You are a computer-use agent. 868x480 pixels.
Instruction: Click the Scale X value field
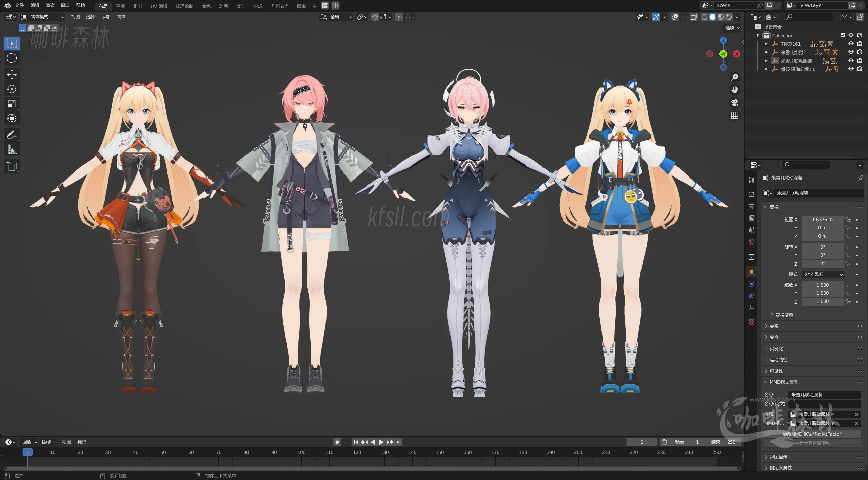(x=823, y=285)
